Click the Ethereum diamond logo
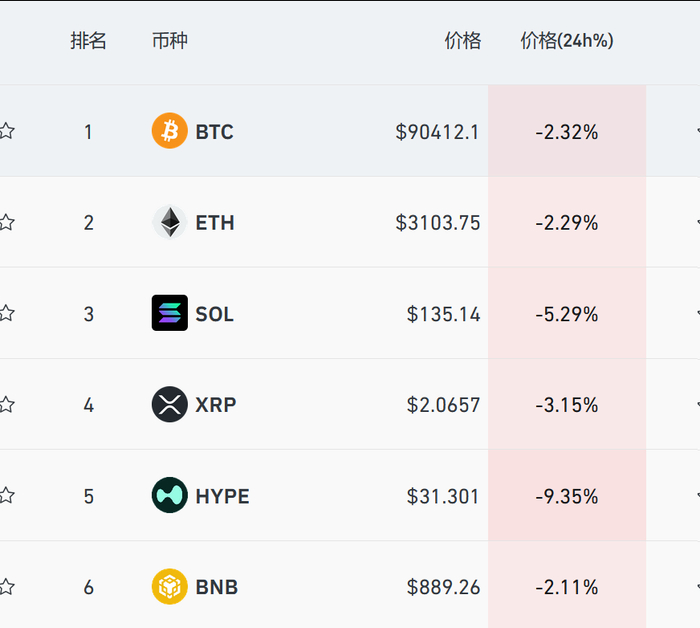The image size is (700, 628). [169, 222]
